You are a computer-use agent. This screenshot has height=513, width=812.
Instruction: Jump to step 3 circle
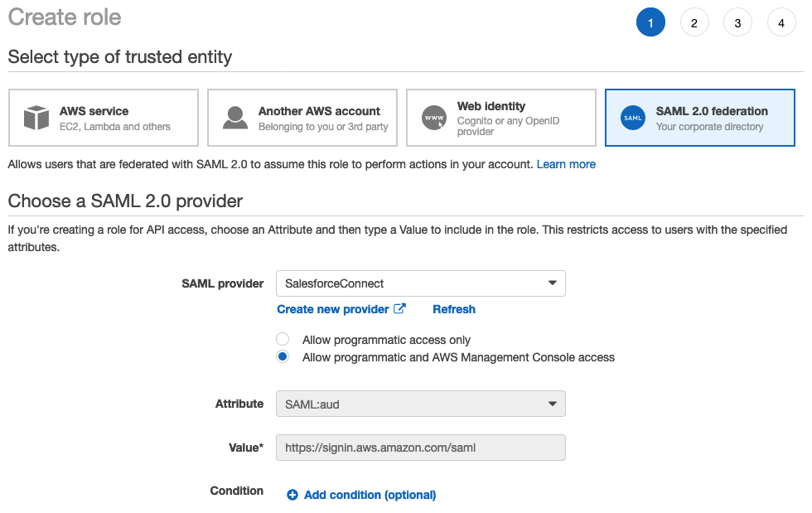tap(737, 22)
